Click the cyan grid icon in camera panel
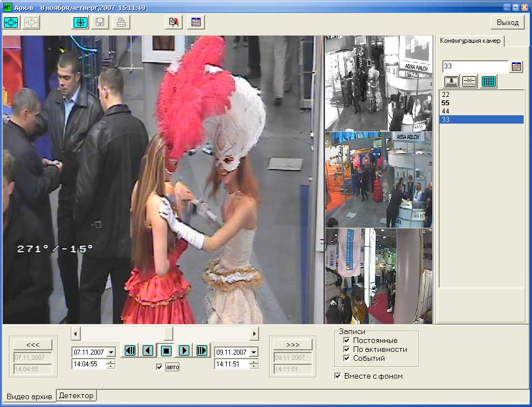The height and width of the screenshot is (407, 532). pos(489,81)
